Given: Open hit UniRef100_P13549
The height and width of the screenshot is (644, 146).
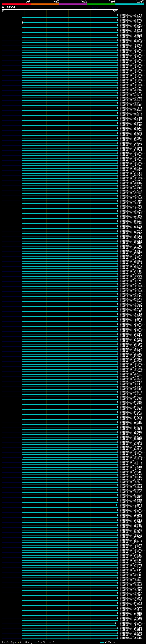Looking at the screenshot, I should click(131, 150).
